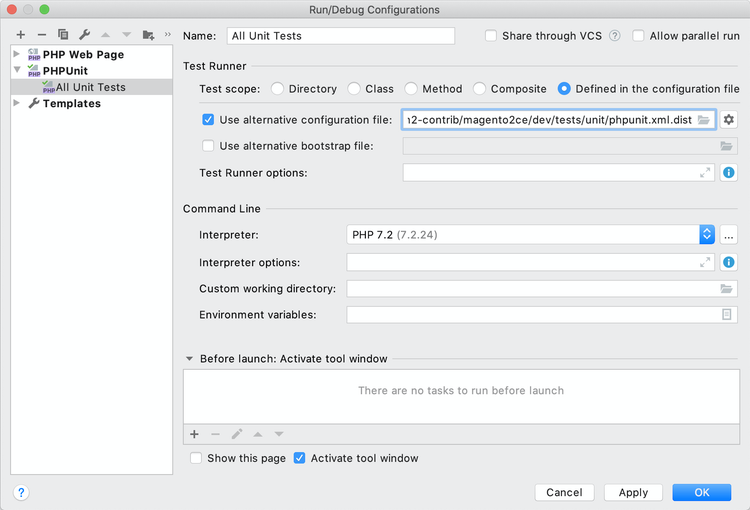Image resolution: width=750 pixels, height=510 pixels.
Task: Enable Show this page checkbox
Action: [196, 458]
